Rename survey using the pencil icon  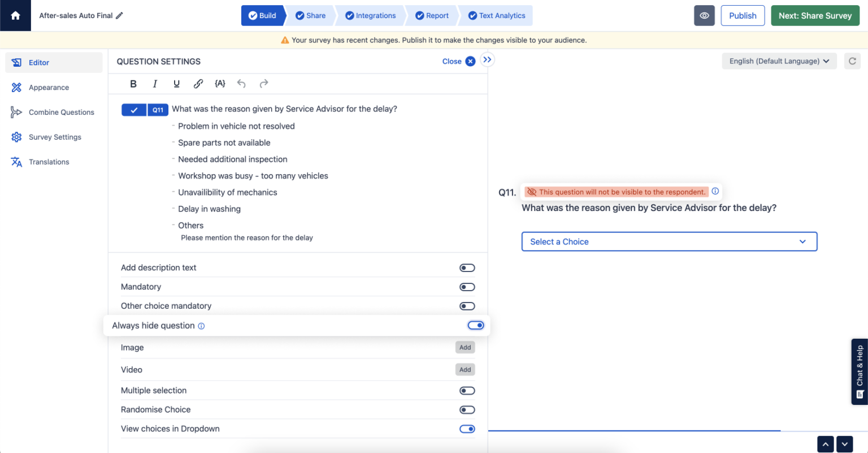(x=118, y=15)
